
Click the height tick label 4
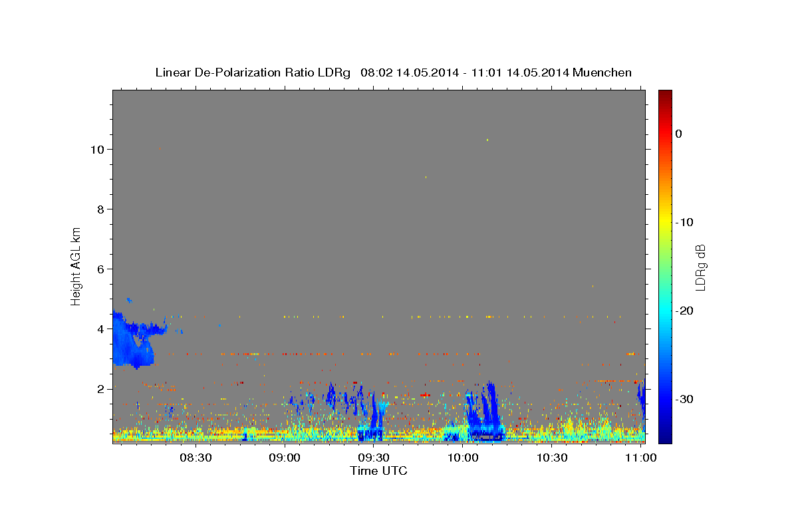pos(100,329)
